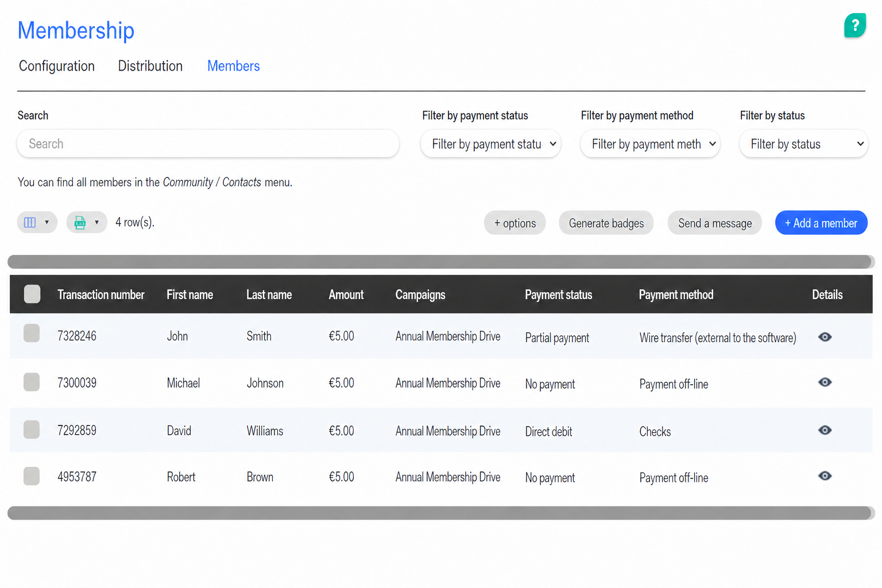This screenshot has height=588, width=882.
Task: View details for David Williams via eye icon
Action: click(x=825, y=430)
